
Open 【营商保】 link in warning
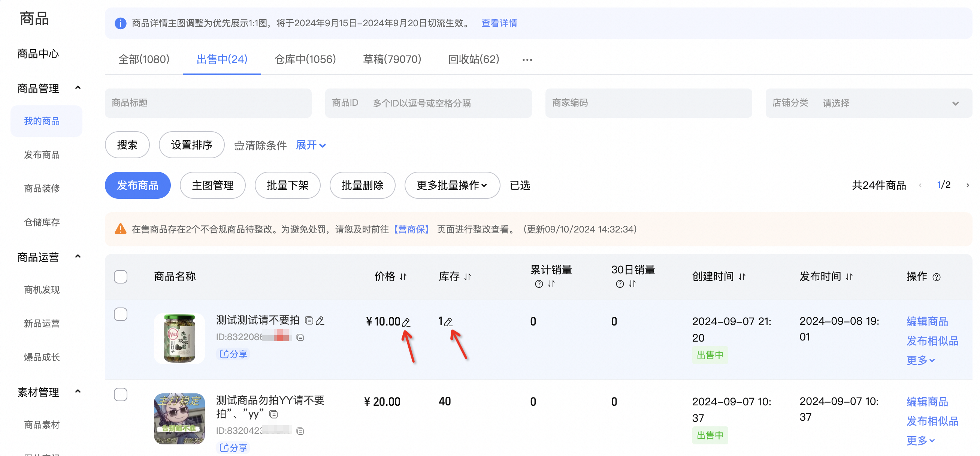pos(412,229)
